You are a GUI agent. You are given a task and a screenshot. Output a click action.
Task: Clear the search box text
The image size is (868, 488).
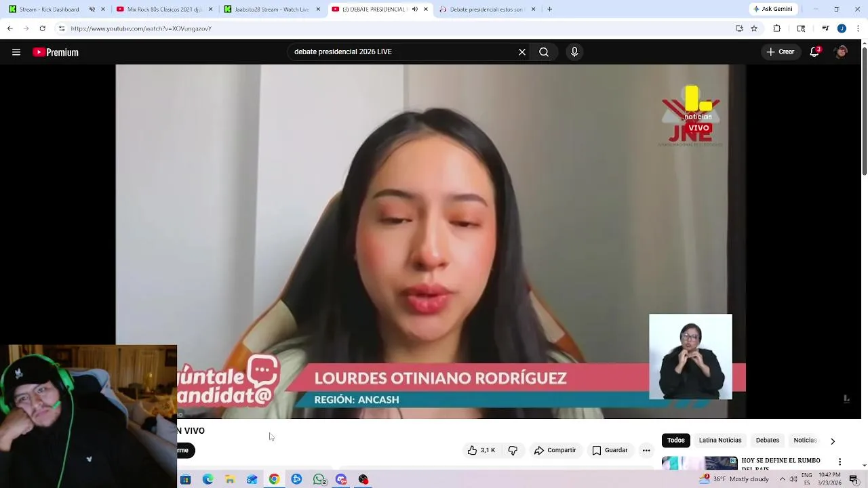[x=522, y=52]
